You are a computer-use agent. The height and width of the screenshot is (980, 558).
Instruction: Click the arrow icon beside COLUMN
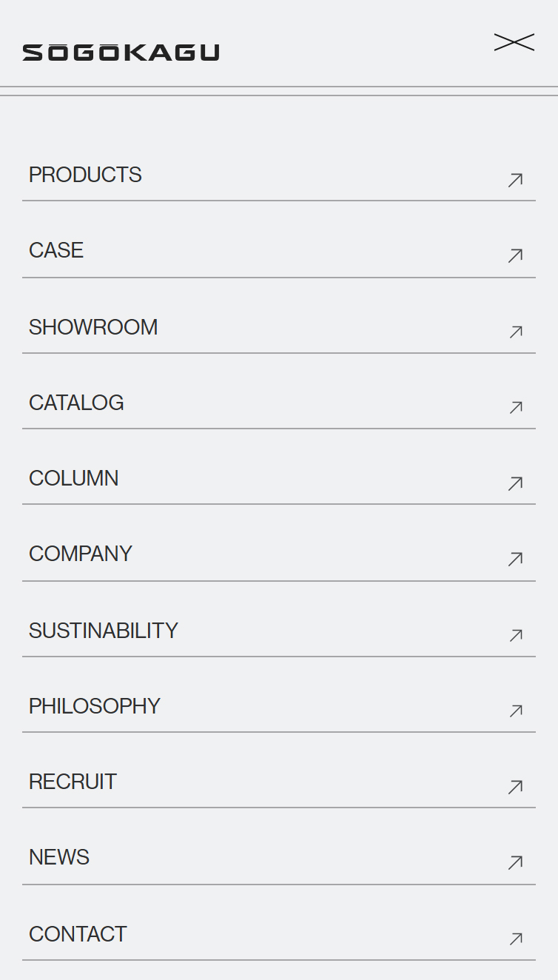click(516, 483)
